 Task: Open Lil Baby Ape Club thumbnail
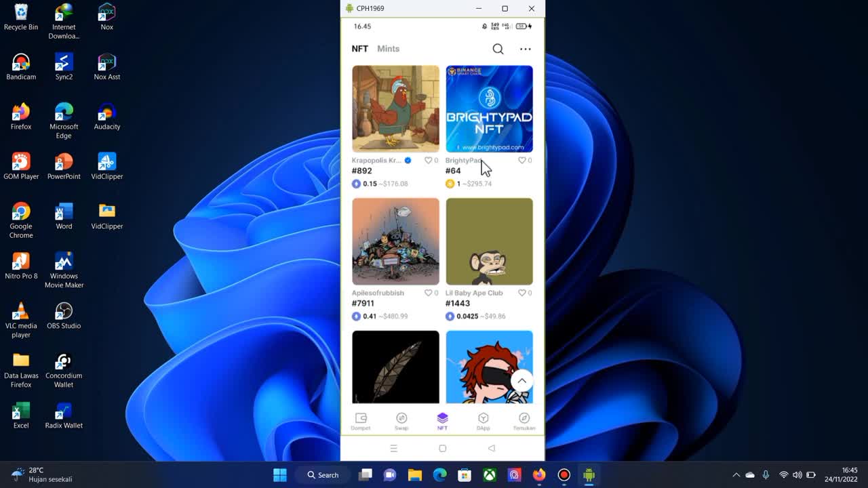coord(489,241)
